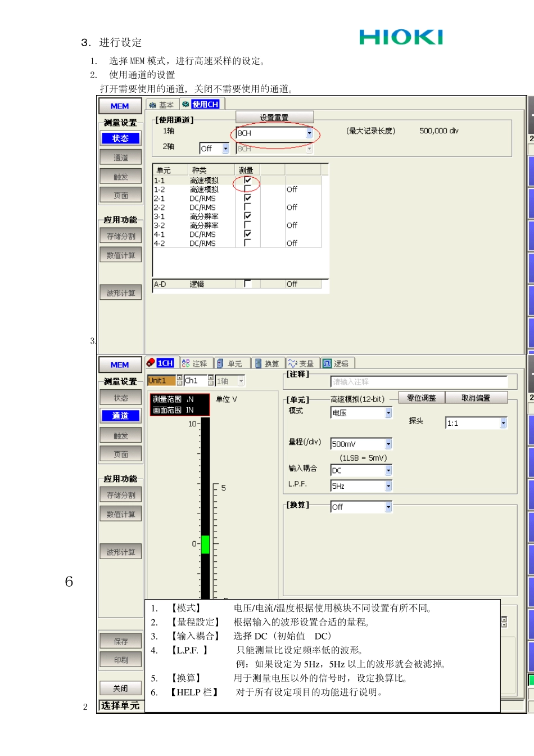Enable the A-D 逻辑 checkbox
Viewport: 534px width, 756px height.
click(x=247, y=283)
